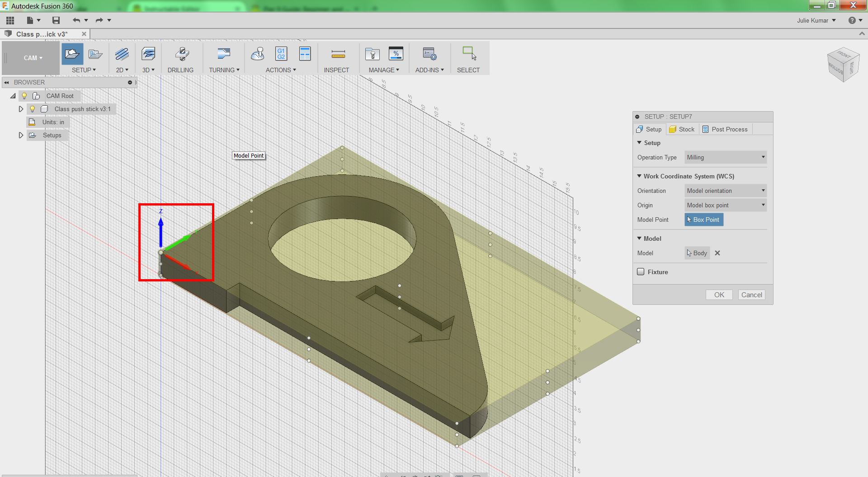
Task: Open the 3D milling operations icon
Action: pyautogui.click(x=148, y=54)
